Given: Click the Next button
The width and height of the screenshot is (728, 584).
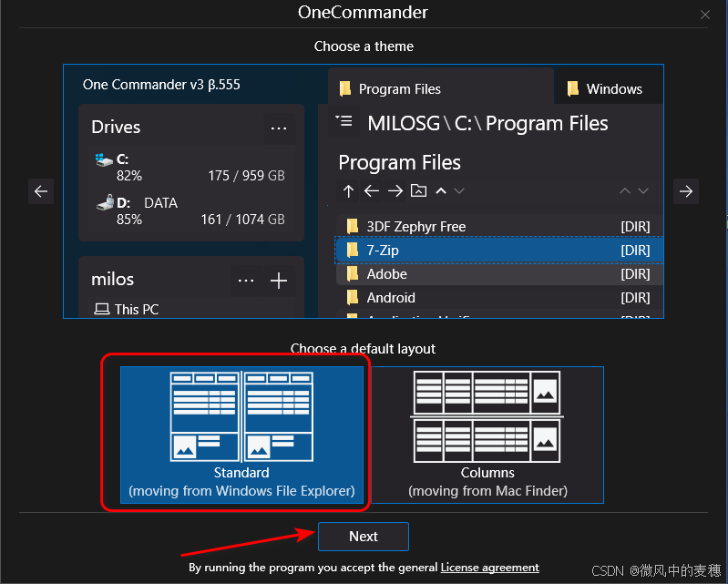Looking at the screenshot, I should [x=364, y=537].
